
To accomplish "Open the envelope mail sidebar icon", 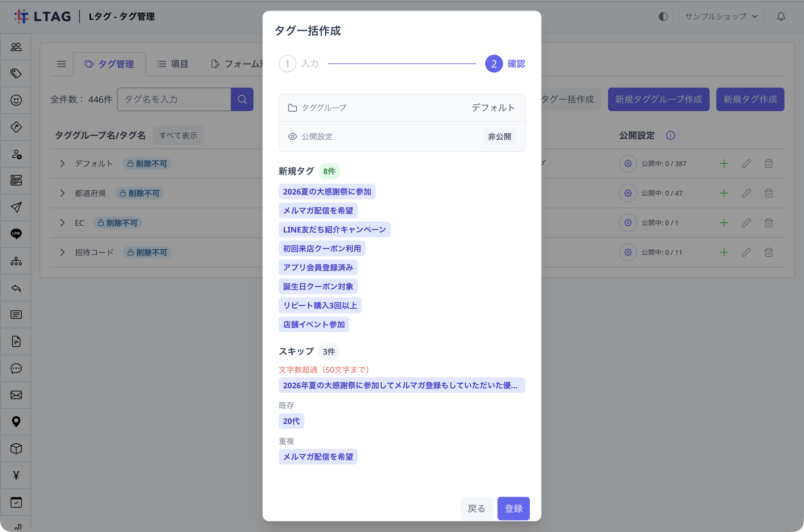I will 16,395.
